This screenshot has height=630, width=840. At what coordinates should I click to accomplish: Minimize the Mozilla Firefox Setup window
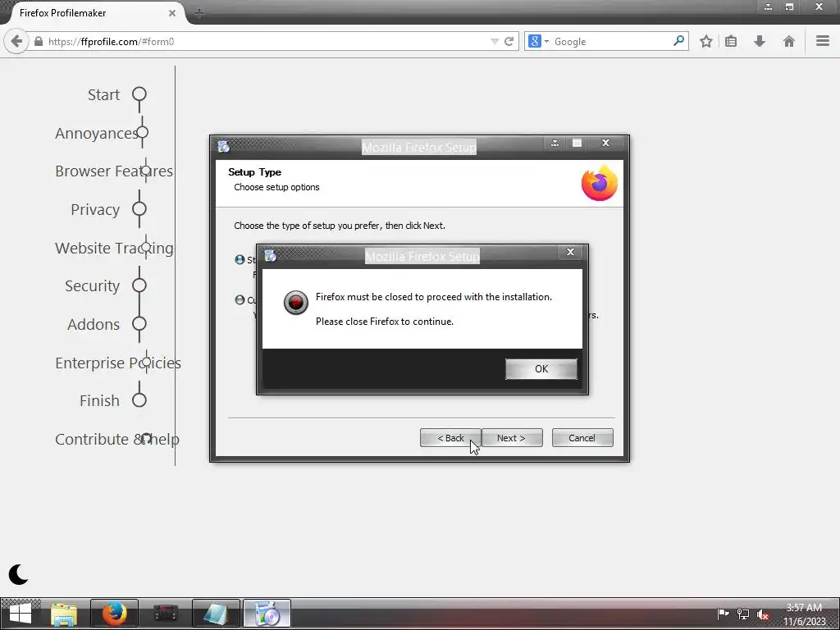[x=555, y=143]
